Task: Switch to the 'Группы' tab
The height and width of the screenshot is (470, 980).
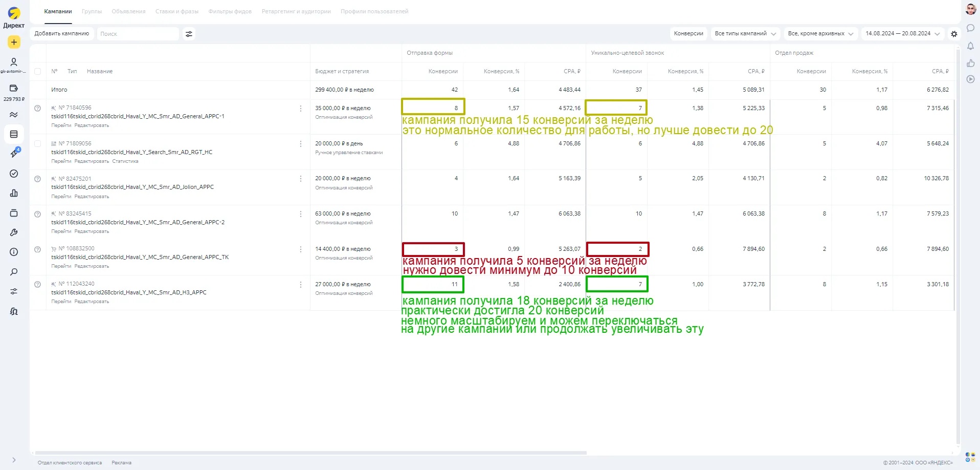Action: coord(92,11)
